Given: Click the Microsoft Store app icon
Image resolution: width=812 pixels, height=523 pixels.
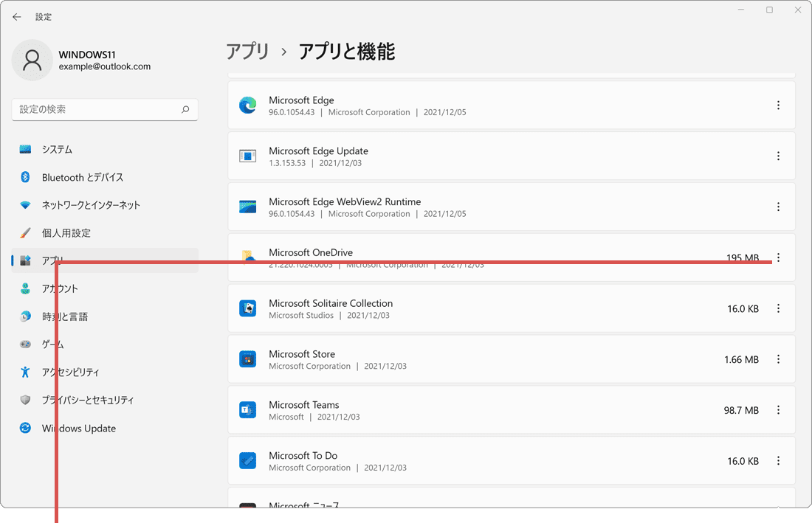Looking at the screenshot, I should point(247,359).
